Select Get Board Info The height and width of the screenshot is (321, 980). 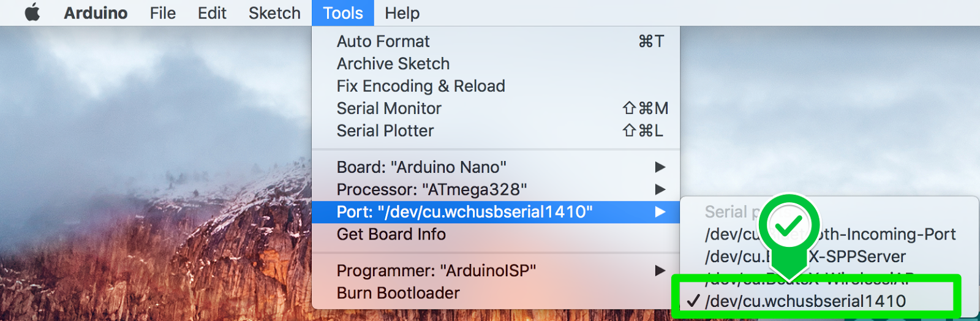pos(391,234)
